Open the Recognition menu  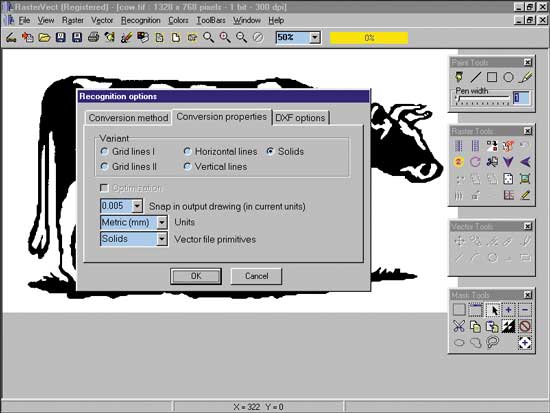140,20
